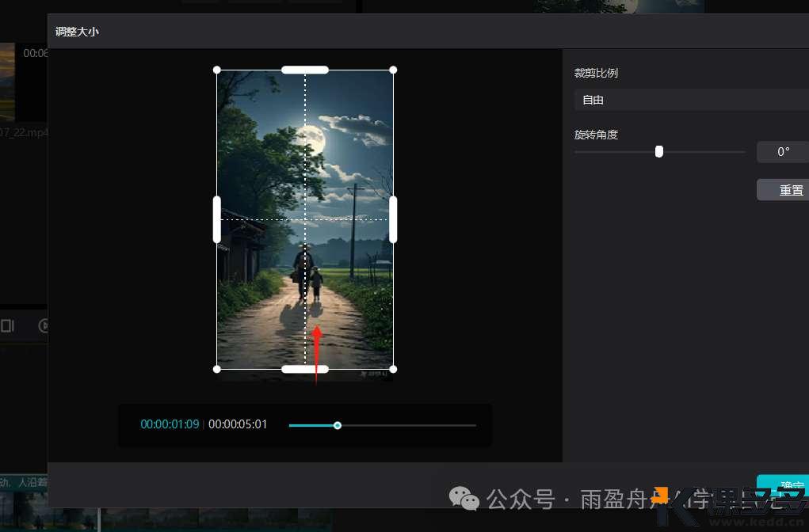Click the current timecode 00:00:01:09
Image resolution: width=809 pixels, height=532 pixels.
(170, 424)
